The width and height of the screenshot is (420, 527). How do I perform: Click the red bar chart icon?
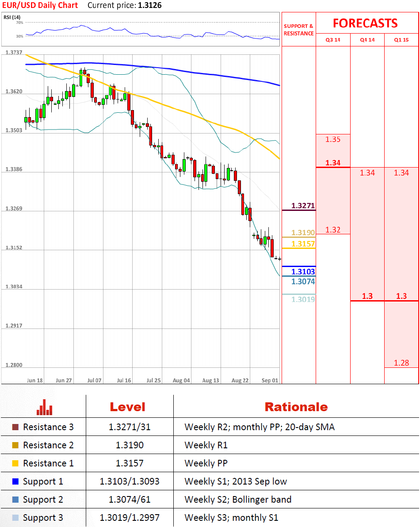(44, 407)
